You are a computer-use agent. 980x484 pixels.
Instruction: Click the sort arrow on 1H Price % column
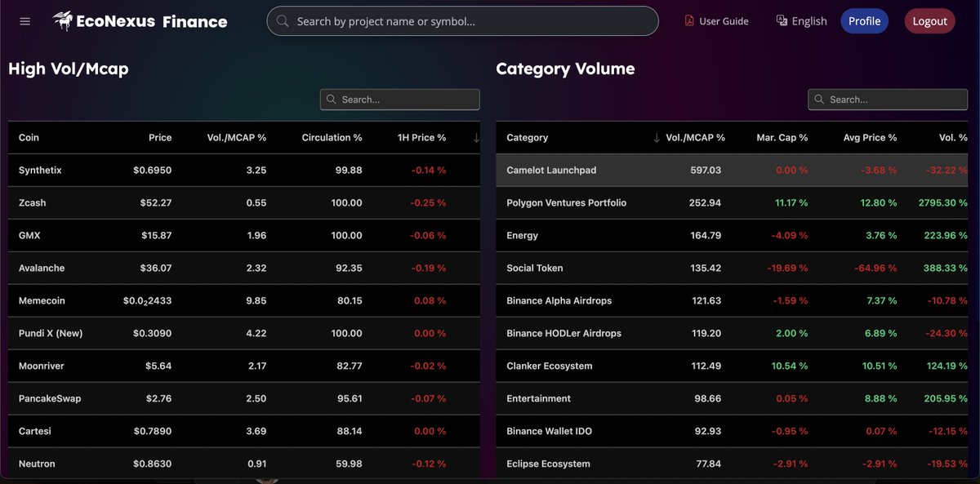click(x=476, y=137)
